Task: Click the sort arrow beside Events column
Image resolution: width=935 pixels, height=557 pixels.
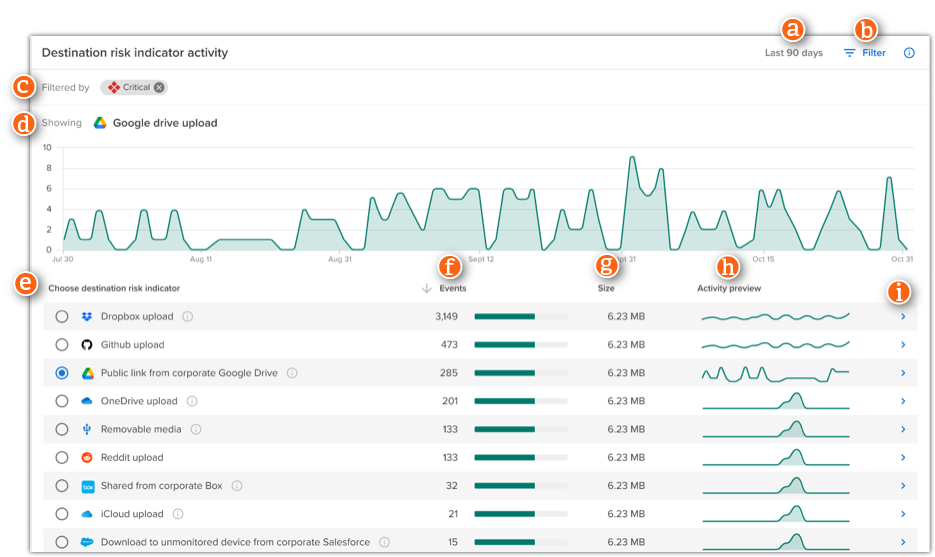Action: tap(427, 289)
